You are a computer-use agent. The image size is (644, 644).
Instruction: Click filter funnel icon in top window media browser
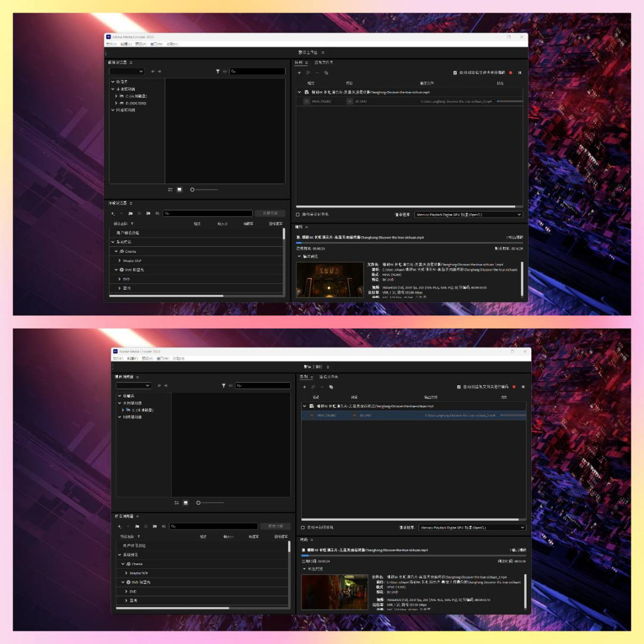(218, 72)
